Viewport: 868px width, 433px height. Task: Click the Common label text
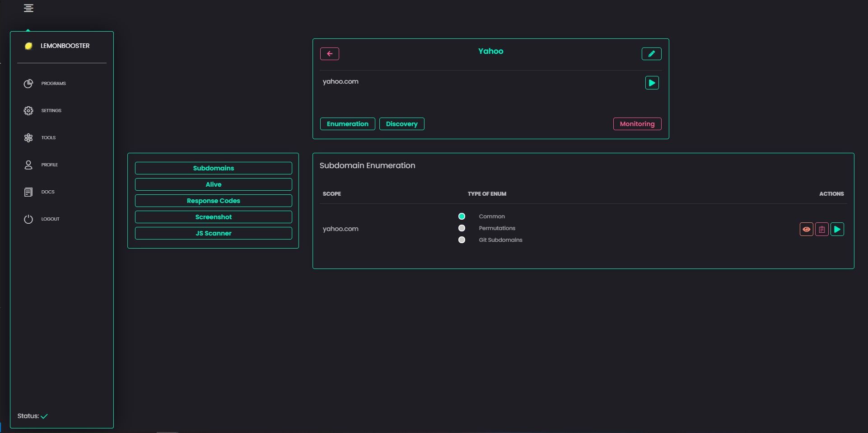click(492, 216)
